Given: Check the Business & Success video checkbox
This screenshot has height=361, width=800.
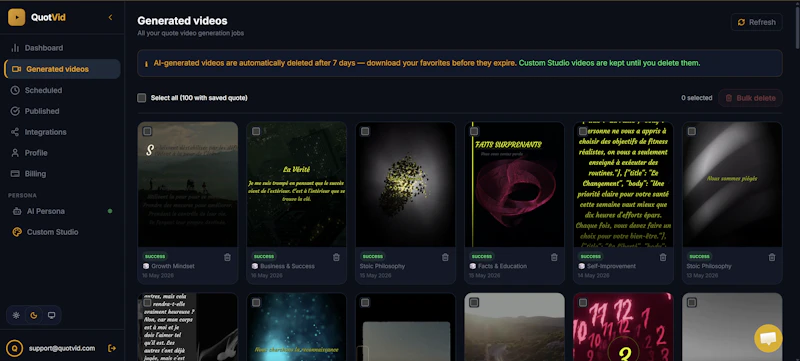Looking at the screenshot, I should [x=256, y=132].
